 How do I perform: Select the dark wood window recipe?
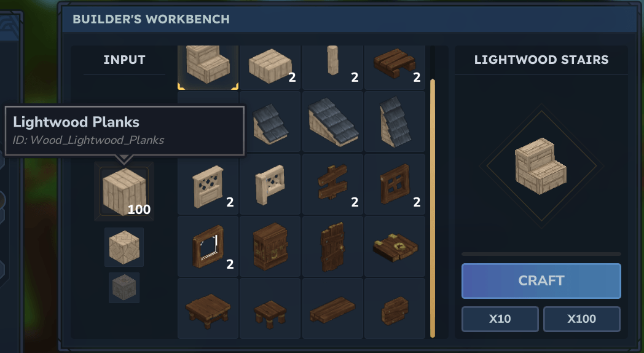tap(395, 184)
